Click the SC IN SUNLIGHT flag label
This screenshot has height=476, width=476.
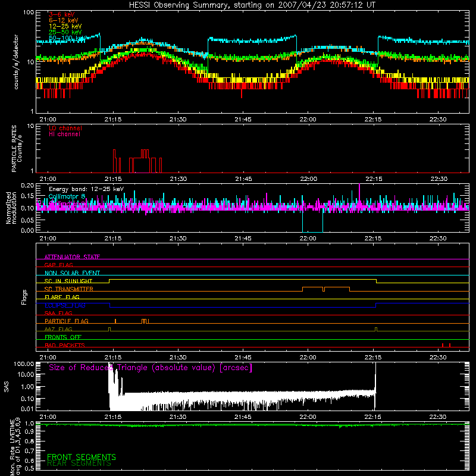point(68,281)
